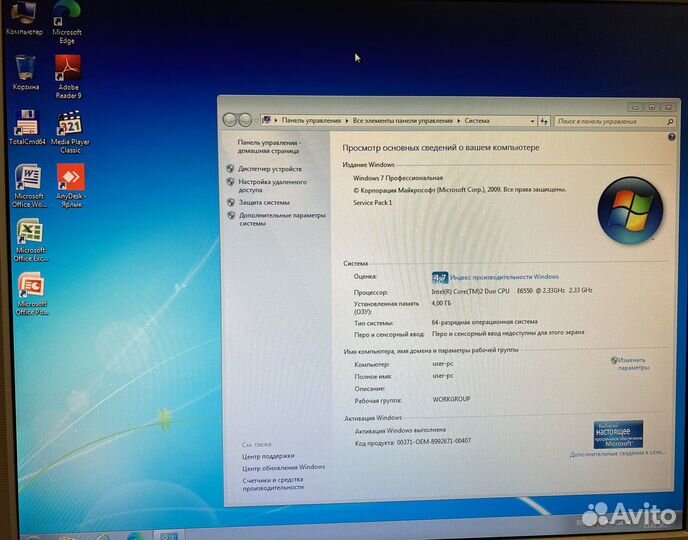Click Активация Windows выполнена text

click(400, 430)
